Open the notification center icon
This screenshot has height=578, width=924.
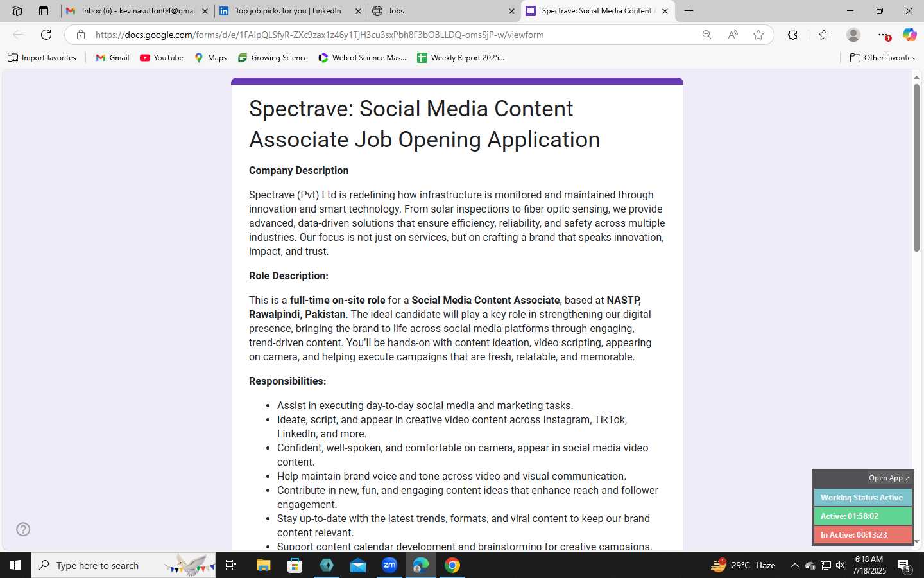click(x=904, y=566)
